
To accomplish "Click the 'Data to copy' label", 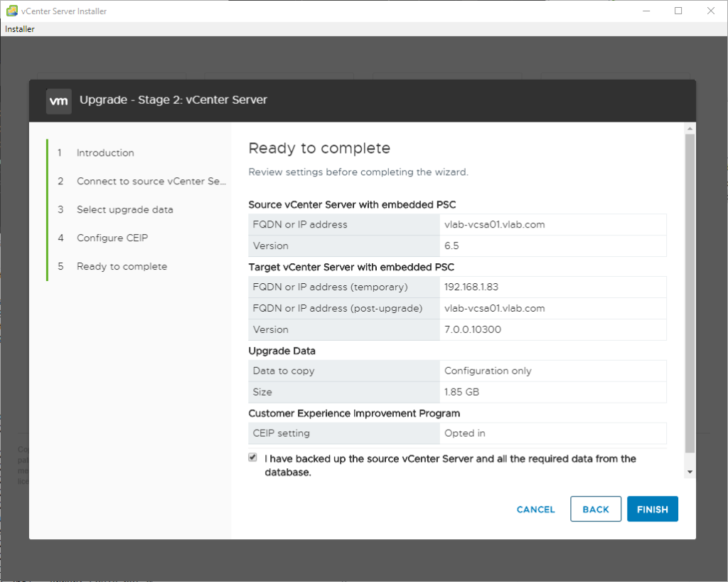I will click(x=284, y=371).
